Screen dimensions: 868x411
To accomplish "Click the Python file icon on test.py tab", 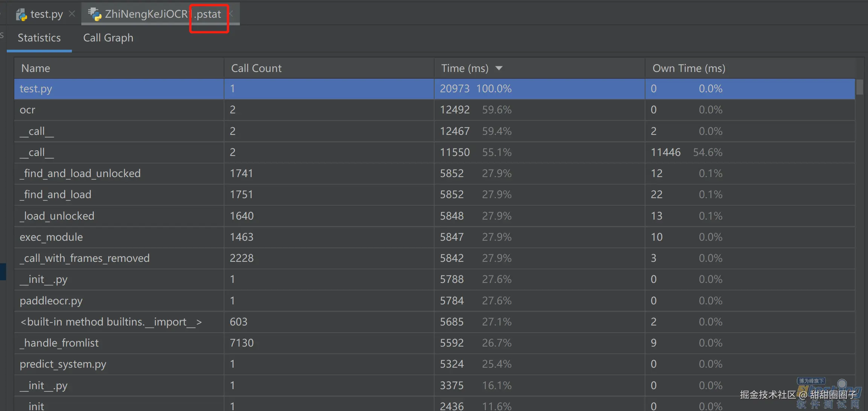I will (21, 14).
